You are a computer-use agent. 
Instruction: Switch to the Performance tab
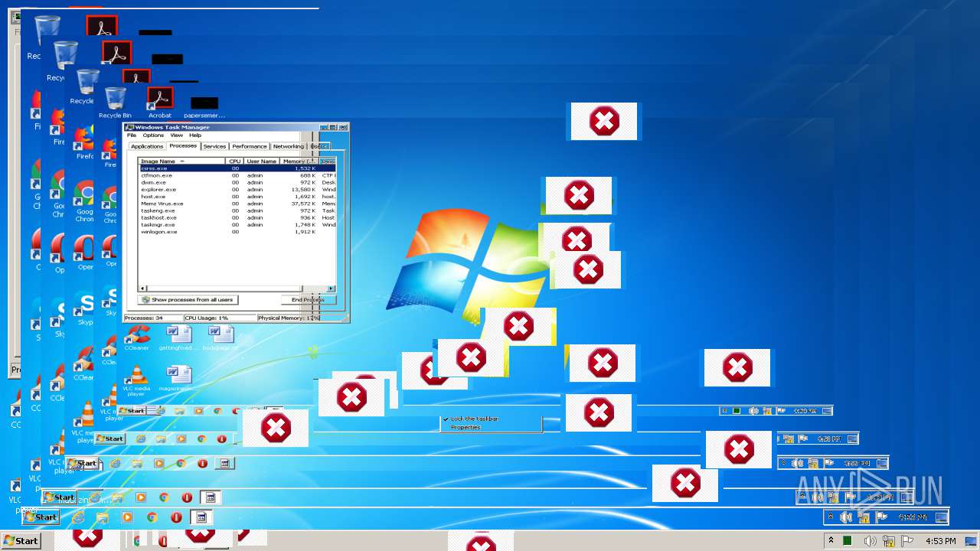click(x=250, y=146)
